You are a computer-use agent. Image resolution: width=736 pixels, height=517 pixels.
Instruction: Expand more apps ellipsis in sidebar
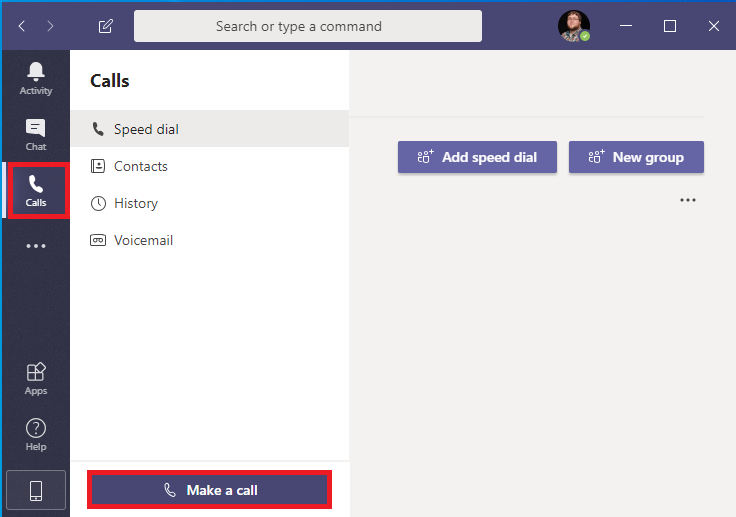pos(36,246)
